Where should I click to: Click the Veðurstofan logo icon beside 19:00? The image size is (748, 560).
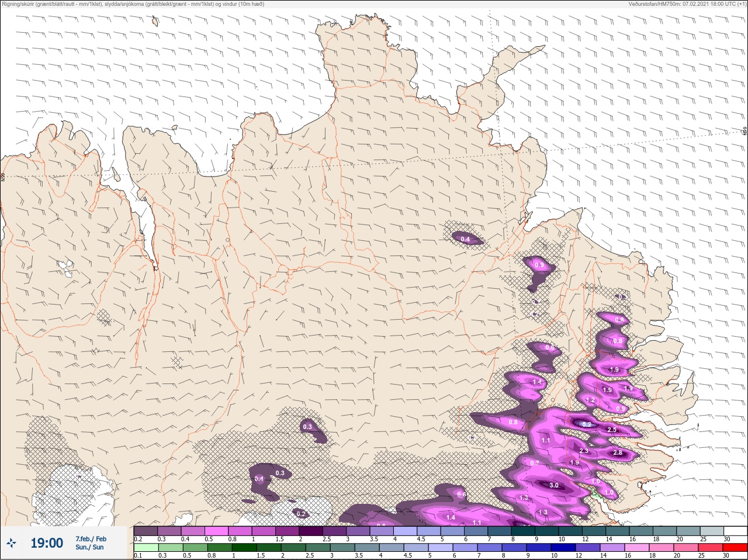[x=11, y=544]
